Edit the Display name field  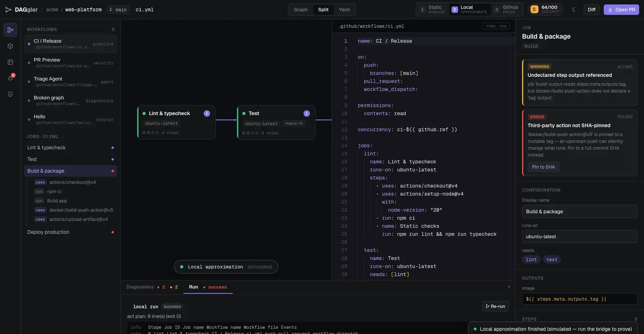(580, 212)
